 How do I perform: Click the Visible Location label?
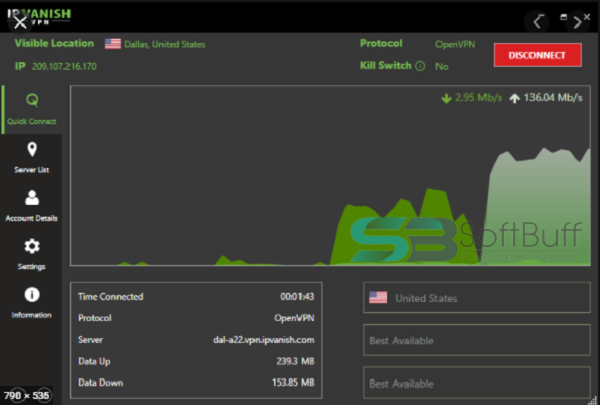coord(54,43)
